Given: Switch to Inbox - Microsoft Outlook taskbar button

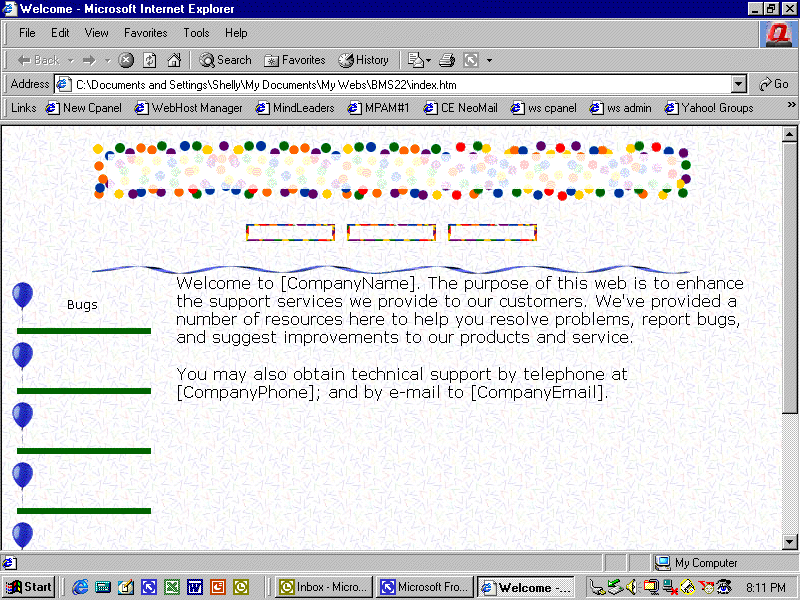Looking at the screenshot, I should coord(324,587).
